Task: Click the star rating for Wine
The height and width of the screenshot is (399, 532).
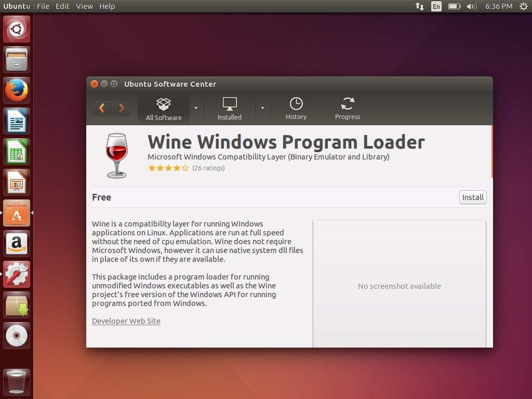Action: coord(168,168)
